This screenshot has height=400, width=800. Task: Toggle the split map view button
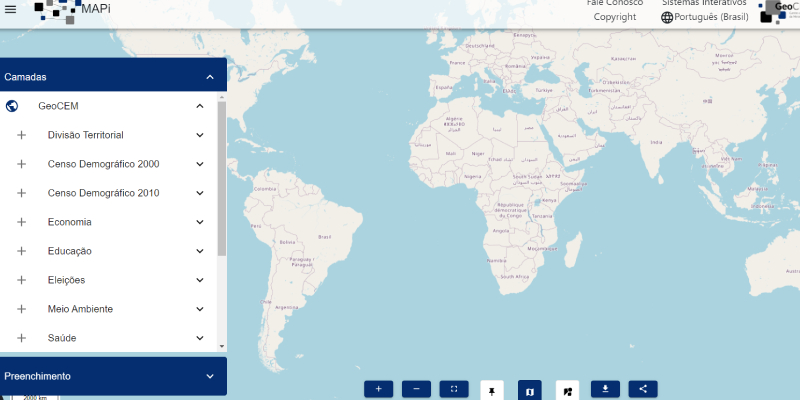567,390
